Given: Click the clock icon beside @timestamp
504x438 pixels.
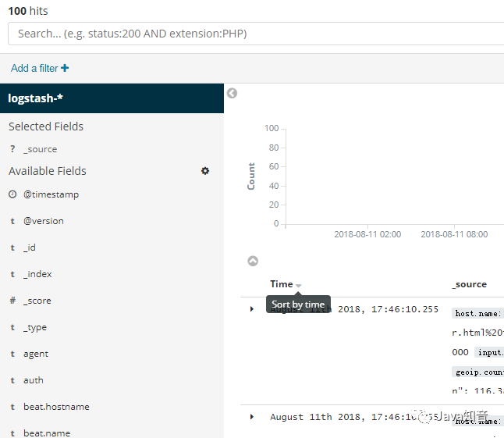Looking at the screenshot, I should click(x=12, y=194).
